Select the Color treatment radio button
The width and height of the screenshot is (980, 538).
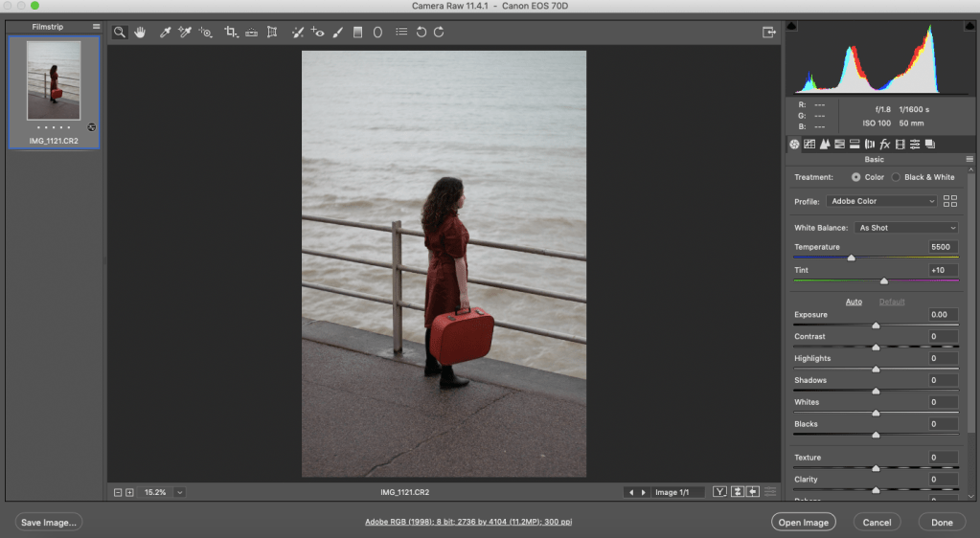855,177
